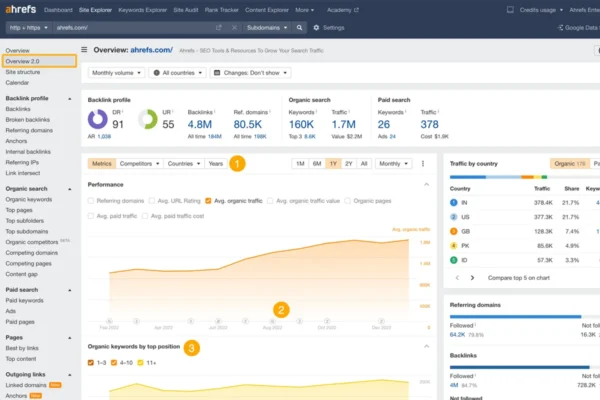600x400 pixels.
Task: Uncheck Avg. organic traffic checkbox
Action: pos(208,201)
